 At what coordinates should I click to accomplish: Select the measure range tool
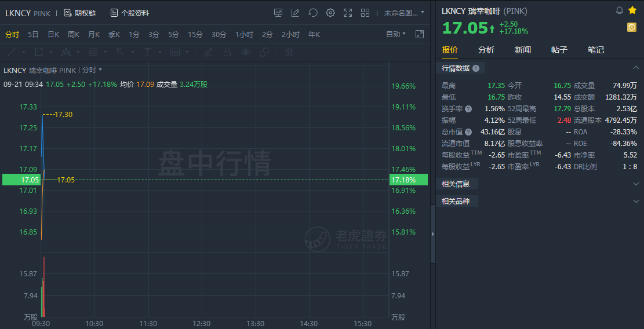pyautogui.click(x=147, y=52)
